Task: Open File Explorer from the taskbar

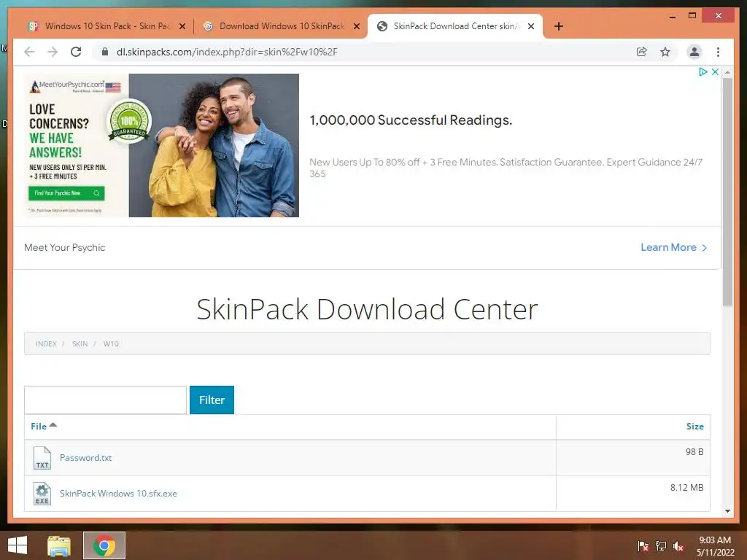Action: (58, 545)
